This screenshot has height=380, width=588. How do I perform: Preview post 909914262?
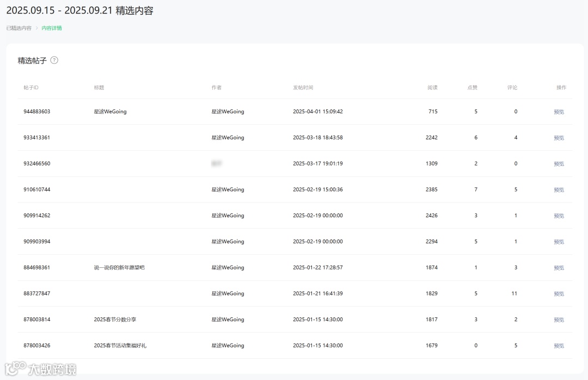559,216
